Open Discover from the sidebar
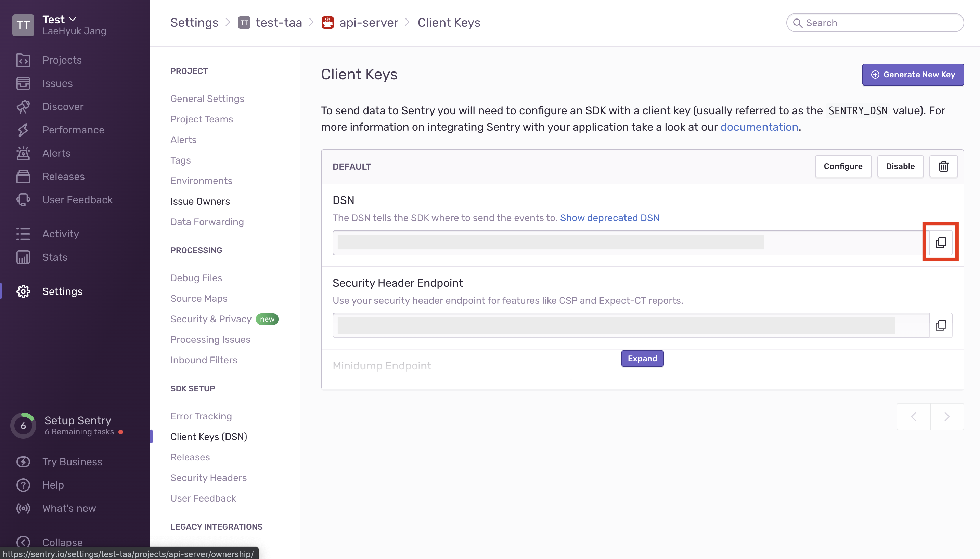This screenshot has height=559, width=980. pyautogui.click(x=63, y=107)
